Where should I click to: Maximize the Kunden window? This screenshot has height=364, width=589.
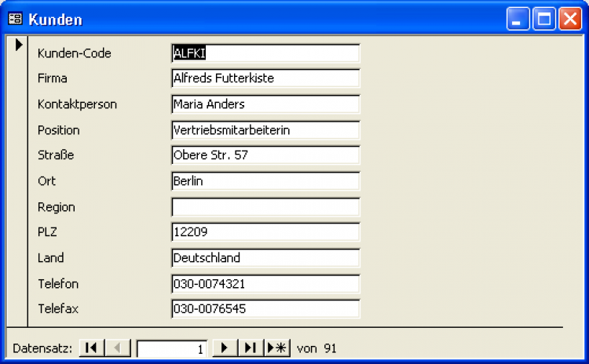[x=543, y=19]
